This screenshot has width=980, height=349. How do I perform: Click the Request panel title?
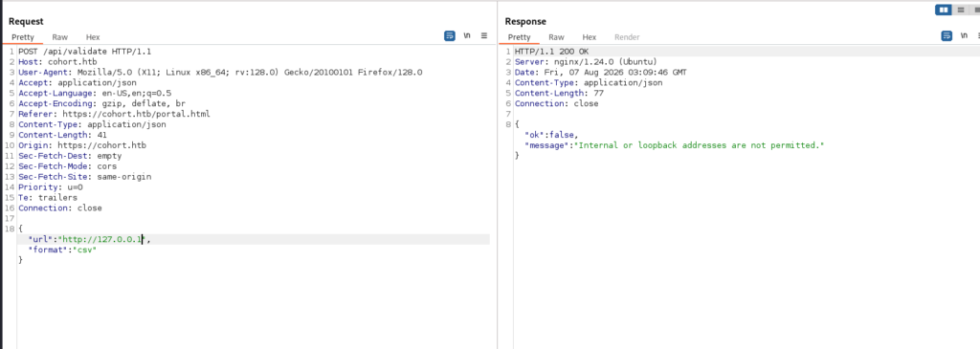[x=26, y=22]
